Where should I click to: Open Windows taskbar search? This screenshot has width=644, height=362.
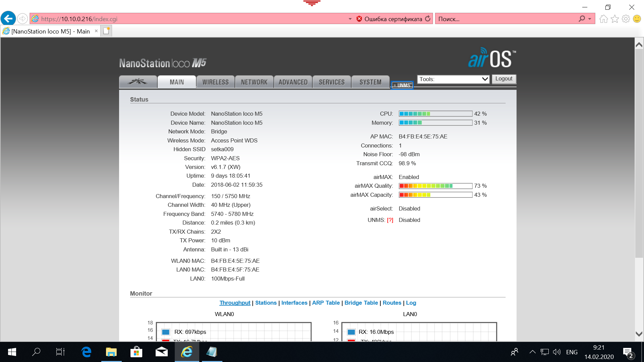[x=36, y=352]
